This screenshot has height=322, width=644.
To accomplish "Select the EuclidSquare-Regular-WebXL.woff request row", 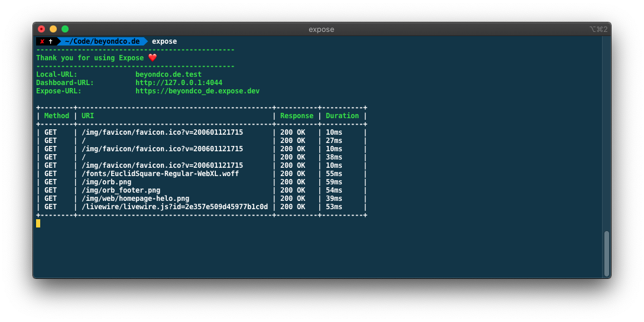I will [162, 174].
